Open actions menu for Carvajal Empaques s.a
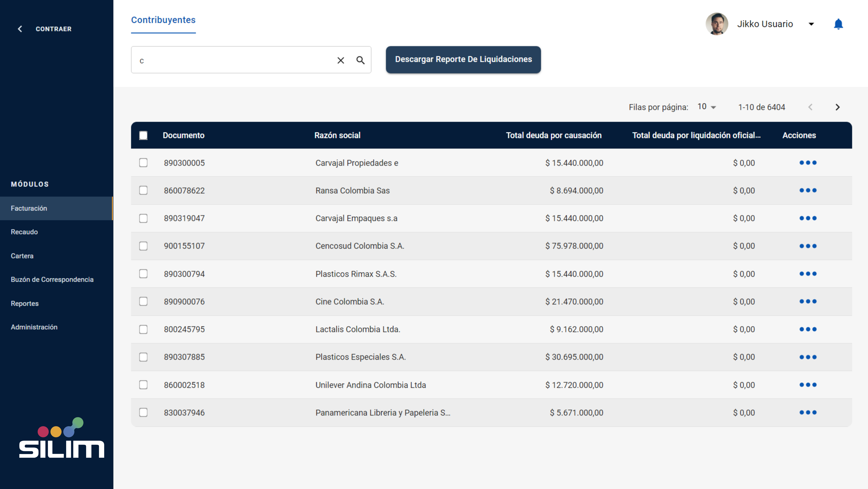 [x=808, y=218]
